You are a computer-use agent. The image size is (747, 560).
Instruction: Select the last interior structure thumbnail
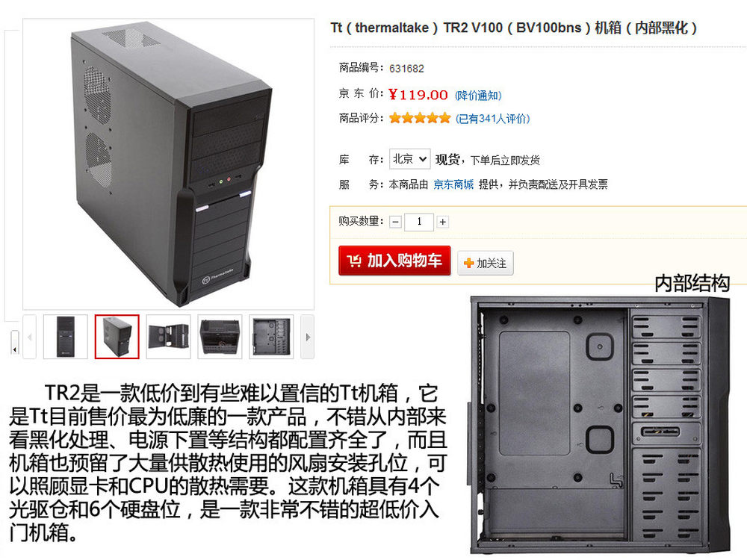click(271, 337)
